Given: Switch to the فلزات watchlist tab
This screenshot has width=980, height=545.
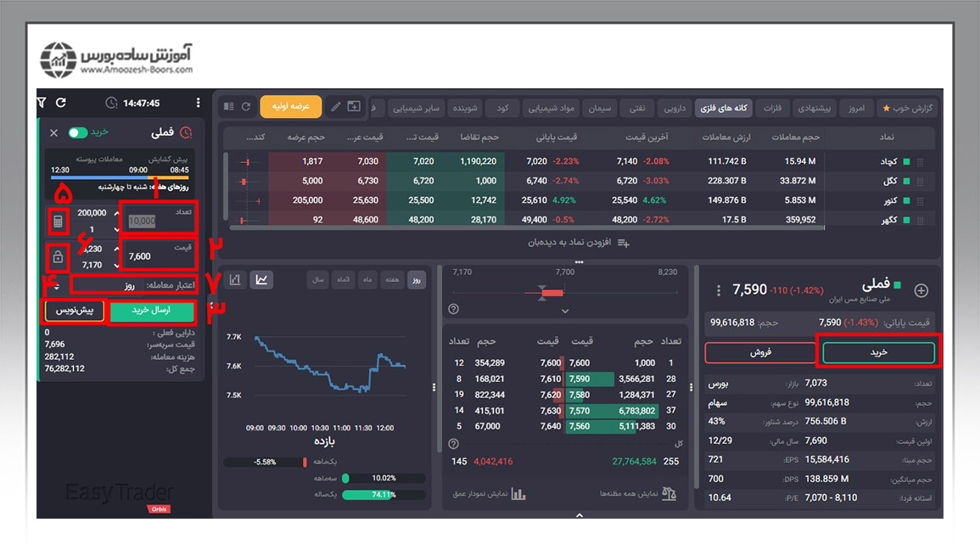Looking at the screenshot, I should tap(772, 109).
